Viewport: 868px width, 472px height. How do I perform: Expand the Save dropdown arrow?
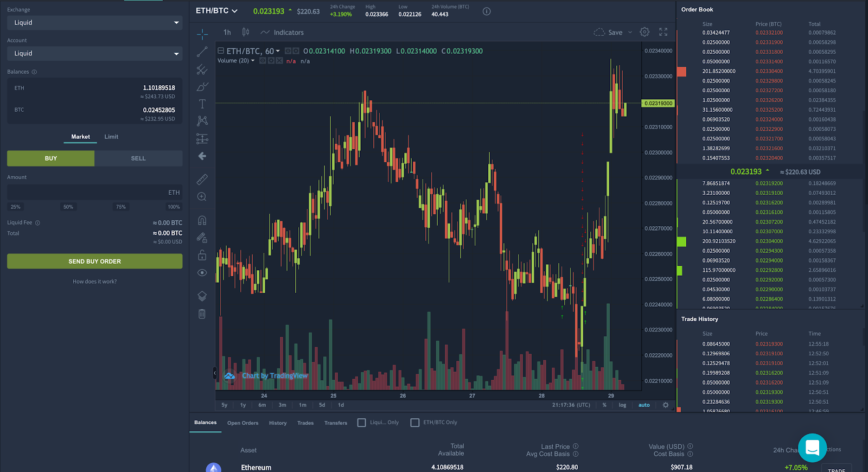pyautogui.click(x=630, y=33)
